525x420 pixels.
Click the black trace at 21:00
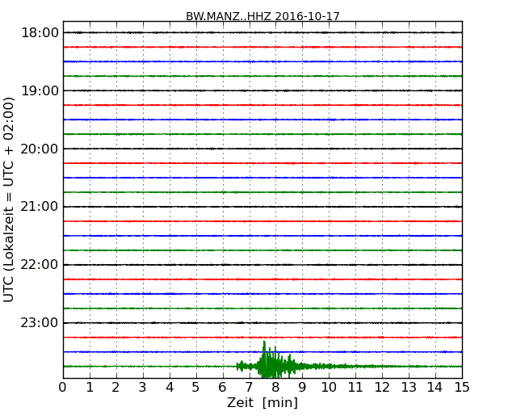point(262,207)
